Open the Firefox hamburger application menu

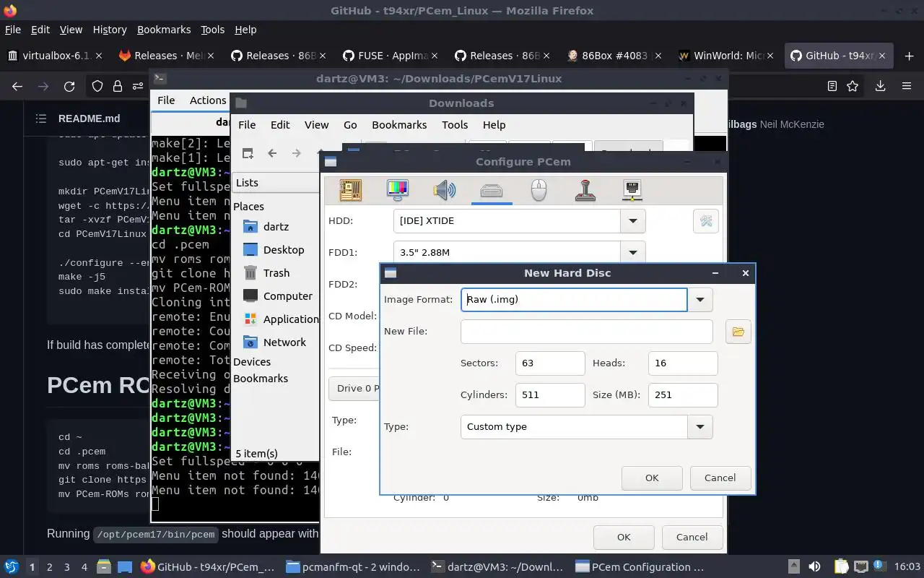pyautogui.click(x=907, y=86)
